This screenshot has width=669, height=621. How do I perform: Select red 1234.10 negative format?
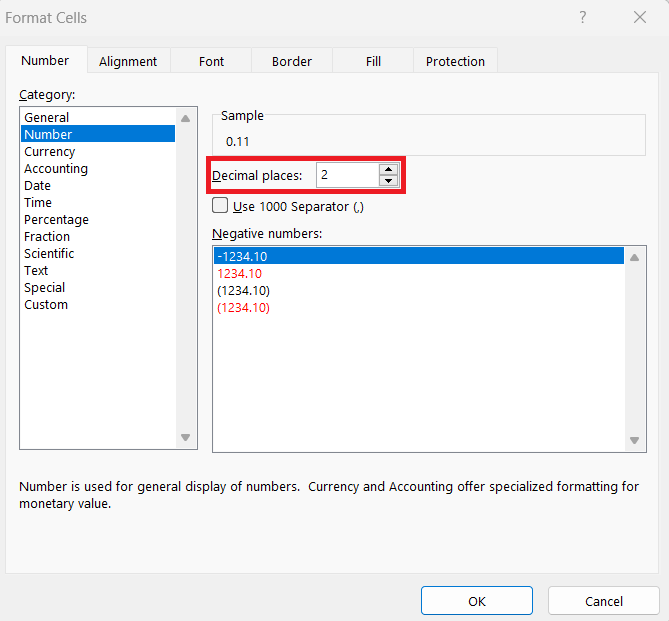419,273
